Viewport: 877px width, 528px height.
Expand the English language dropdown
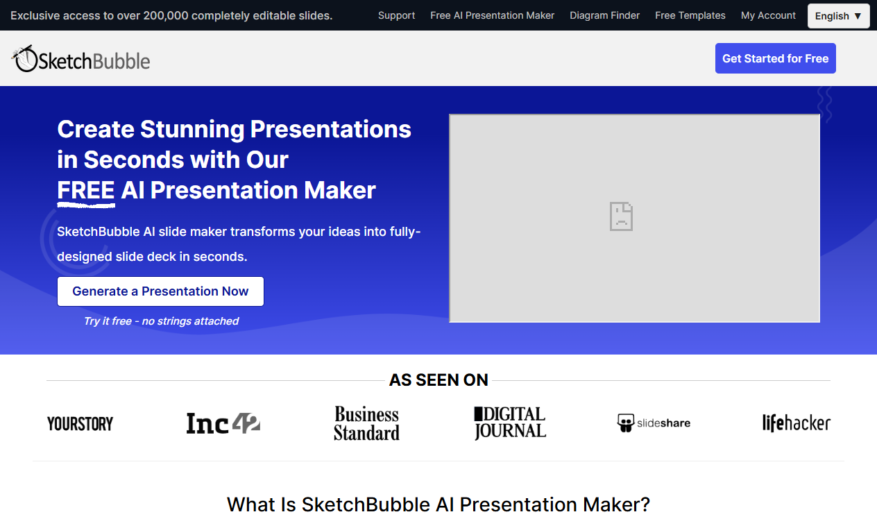pos(838,16)
